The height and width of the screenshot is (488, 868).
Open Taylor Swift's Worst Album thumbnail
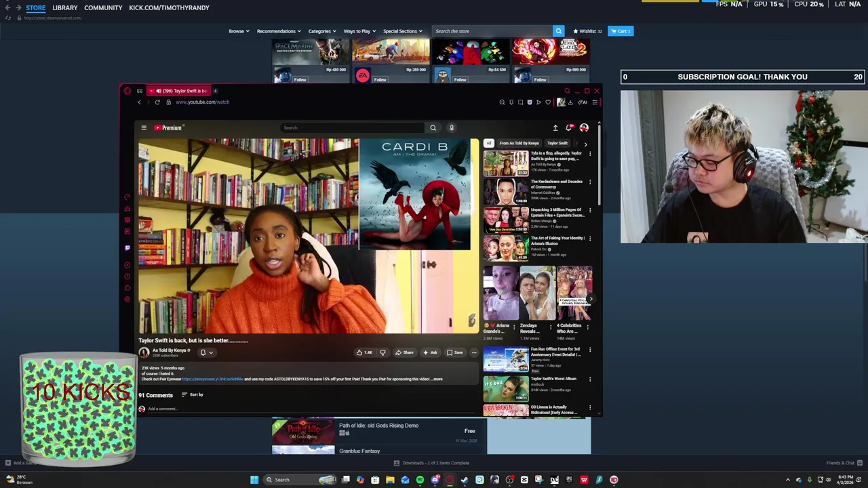pyautogui.click(x=506, y=388)
